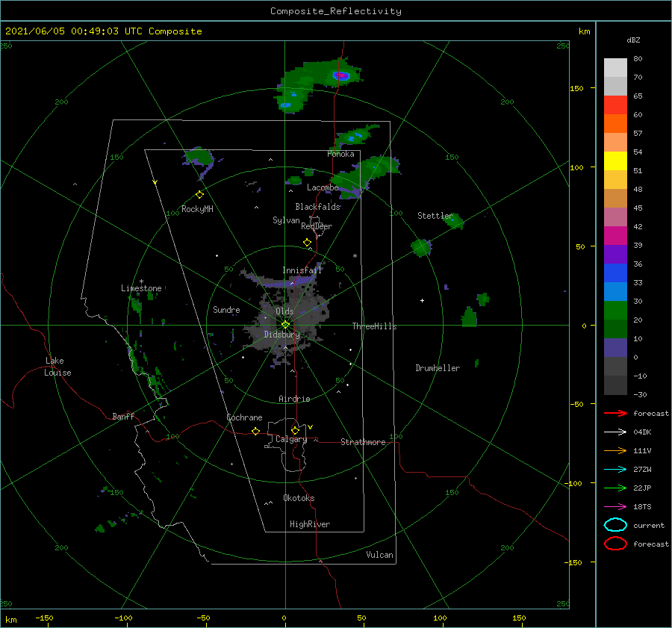
Task: Click the magenta storm core north of Ponoka
Action: pos(341,76)
